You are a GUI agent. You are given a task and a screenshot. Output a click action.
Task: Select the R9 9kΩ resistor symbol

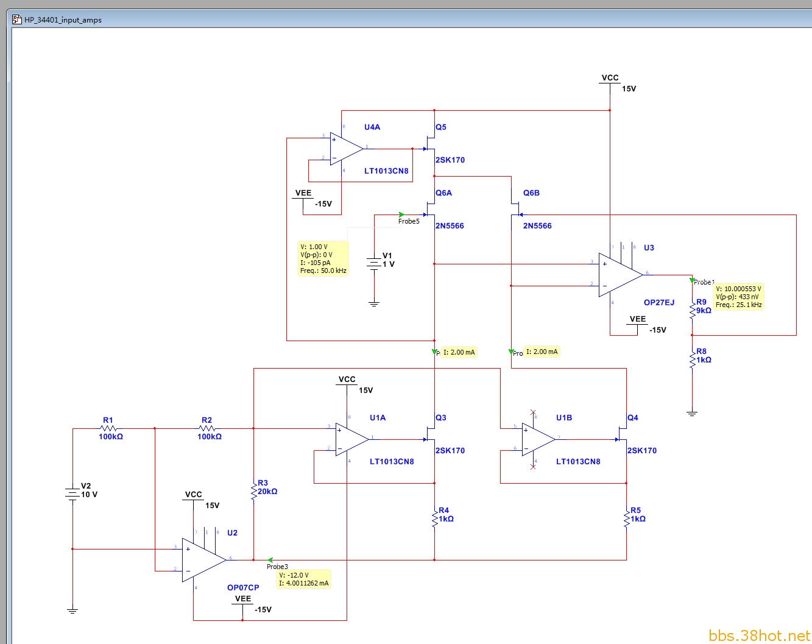[x=692, y=310]
